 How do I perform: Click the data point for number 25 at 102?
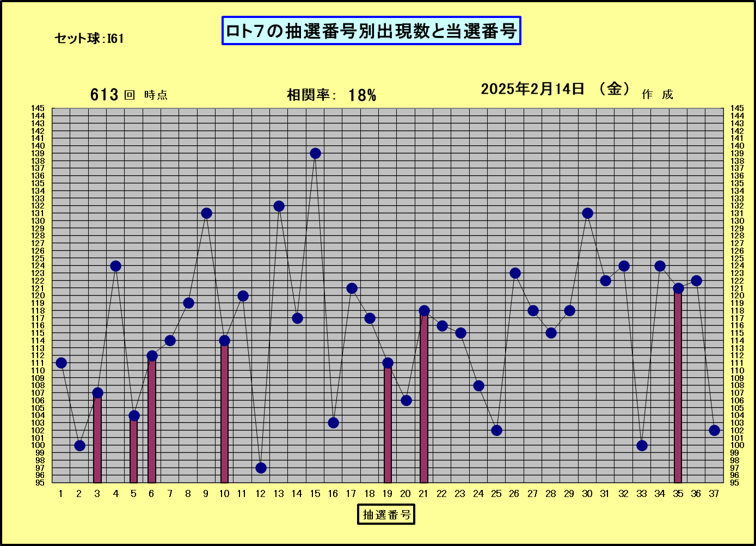point(496,431)
